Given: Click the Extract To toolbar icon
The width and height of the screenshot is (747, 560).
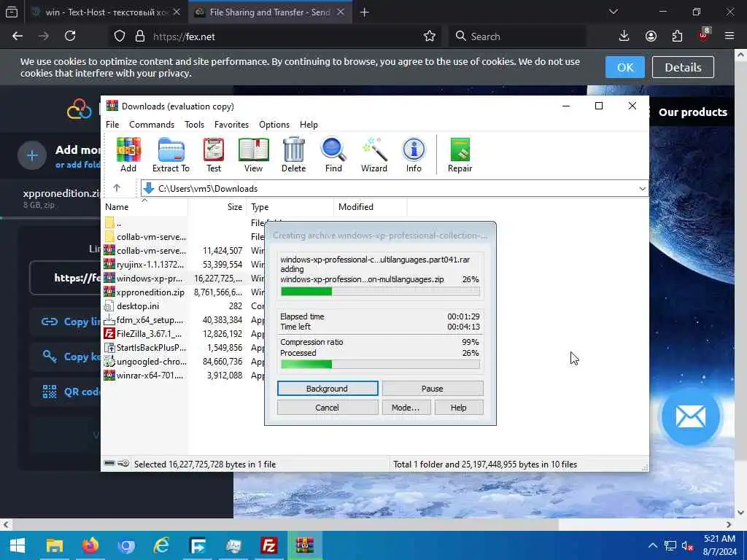Looking at the screenshot, I should 171,155.
